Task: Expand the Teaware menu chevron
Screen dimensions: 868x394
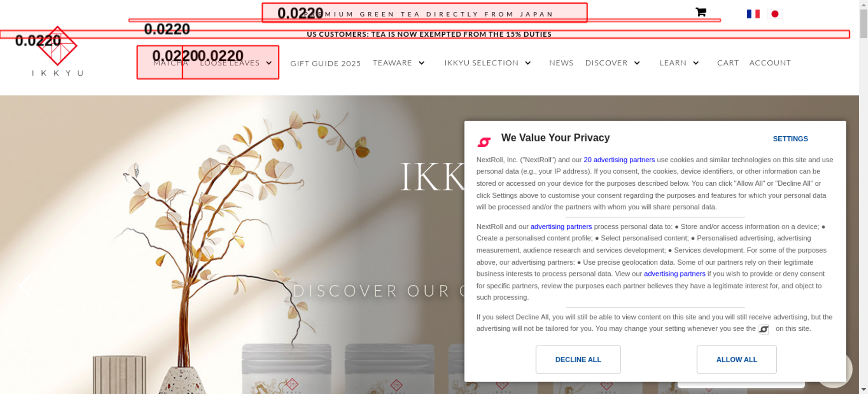Action: point(421,63)
